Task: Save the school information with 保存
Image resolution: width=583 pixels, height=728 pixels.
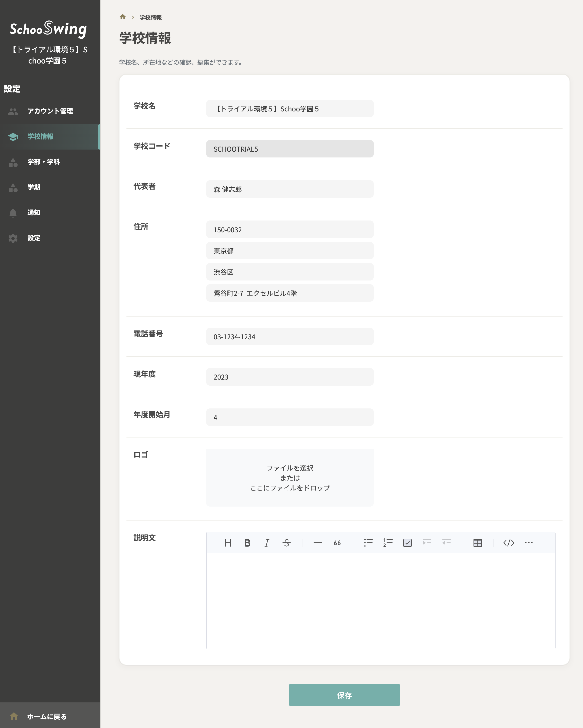Action: click(x=344, y=695)
